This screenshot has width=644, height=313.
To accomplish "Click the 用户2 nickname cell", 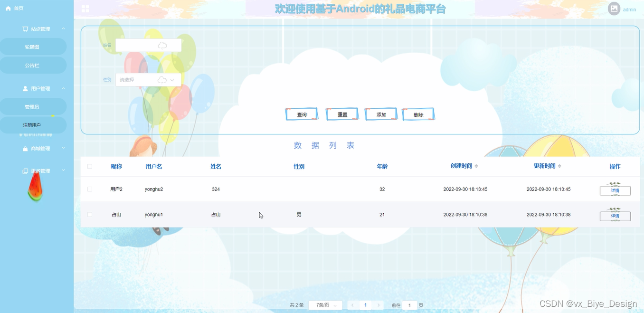I will point(116,189).
